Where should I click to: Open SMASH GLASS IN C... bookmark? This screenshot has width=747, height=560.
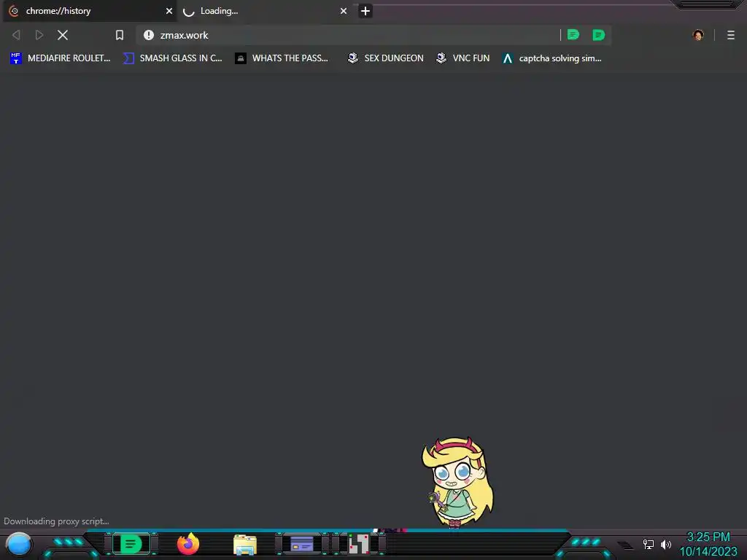(x=172, y=58)
